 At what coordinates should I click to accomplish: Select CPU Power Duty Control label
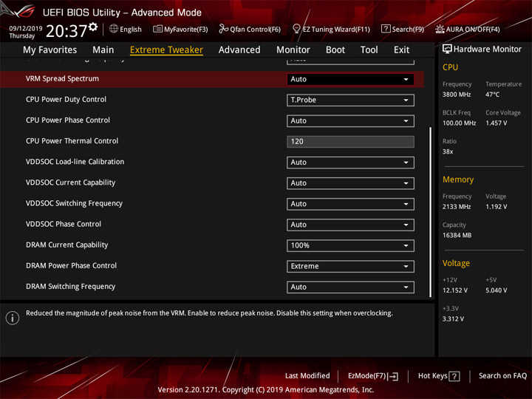point(66,100)
